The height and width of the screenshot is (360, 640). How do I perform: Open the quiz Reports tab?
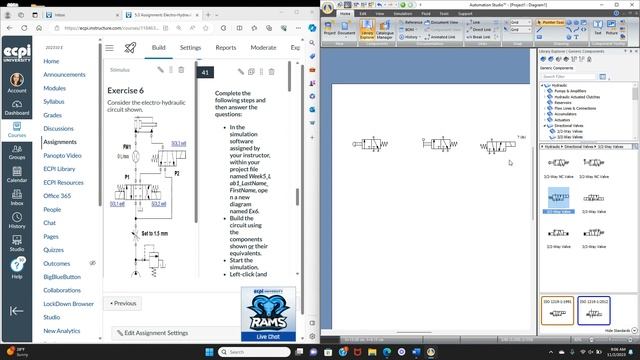(x=226, y=47)
